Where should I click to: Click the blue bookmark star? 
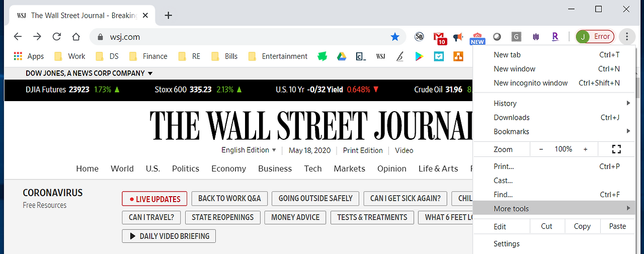click(x=395, y=37)
